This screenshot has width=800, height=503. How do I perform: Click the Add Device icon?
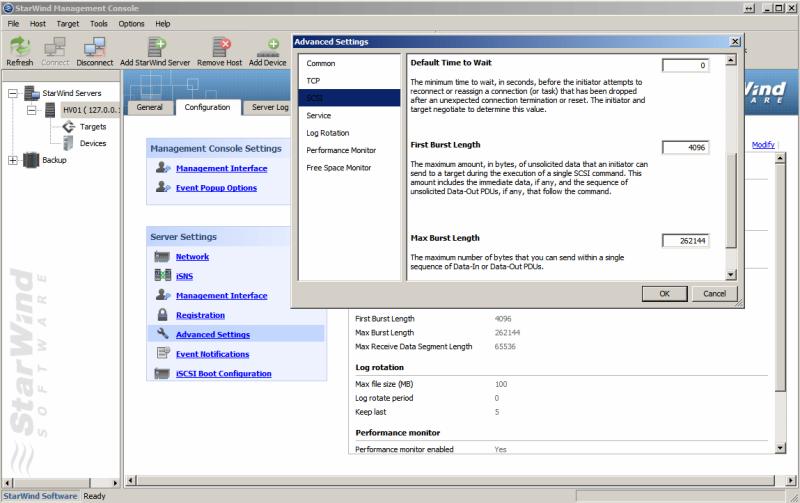click(x=268, y=48)
